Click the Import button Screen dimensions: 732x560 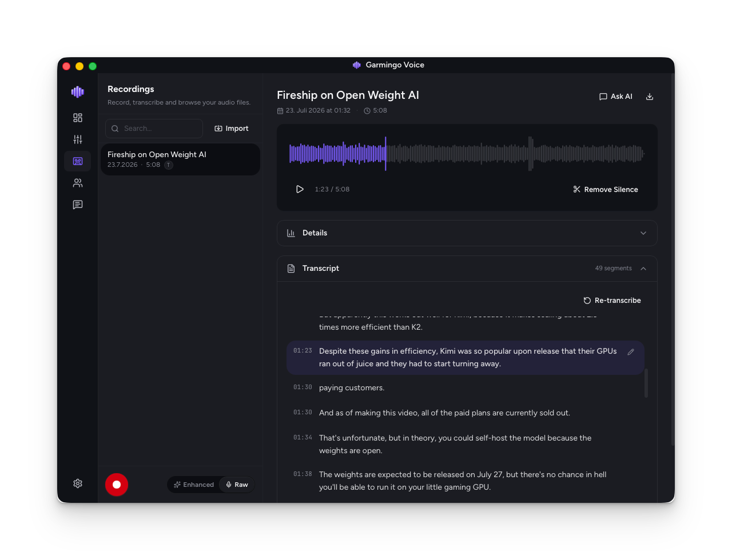click(232, 129)
